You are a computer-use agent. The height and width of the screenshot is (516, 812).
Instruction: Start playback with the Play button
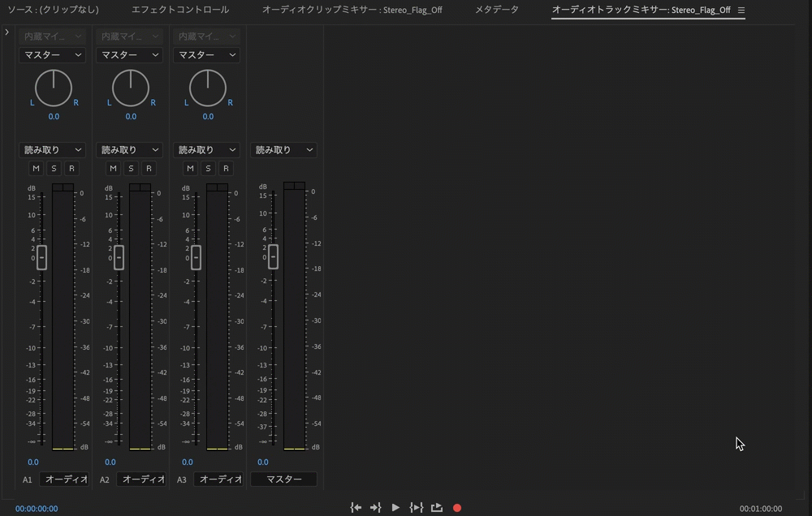tap(395, 508)
